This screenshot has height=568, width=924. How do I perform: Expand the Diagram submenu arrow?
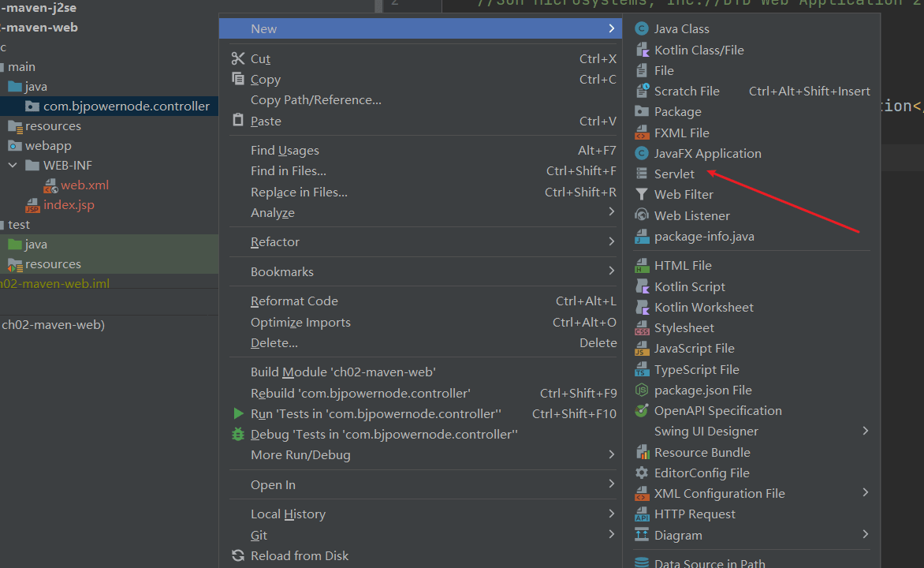(x=865, y=534)
